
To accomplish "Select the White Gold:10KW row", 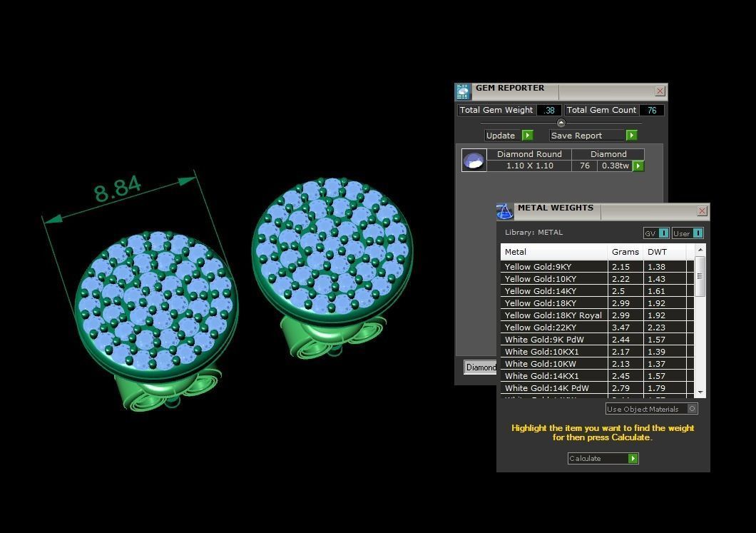I will [598, 364].
